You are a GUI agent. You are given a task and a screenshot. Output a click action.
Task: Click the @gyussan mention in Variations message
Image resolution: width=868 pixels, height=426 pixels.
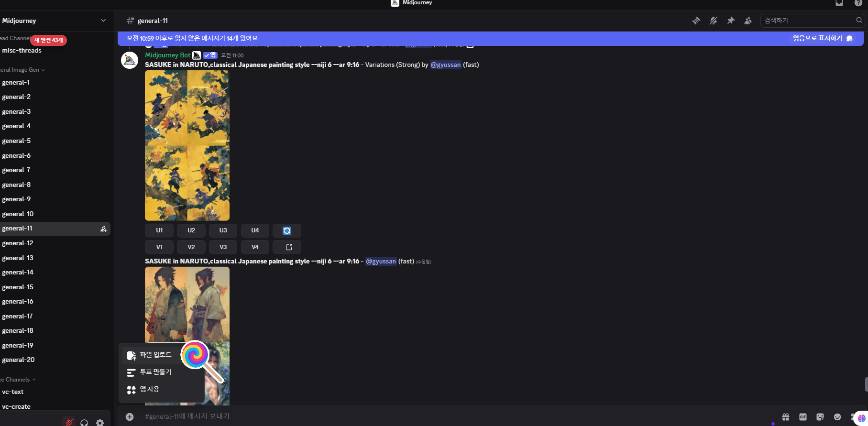pyautogui.click(x=445, y=65)
